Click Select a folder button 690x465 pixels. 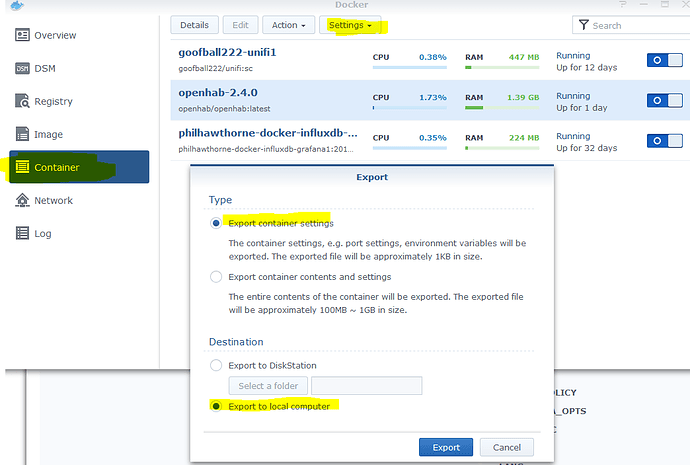click(268, 386)
